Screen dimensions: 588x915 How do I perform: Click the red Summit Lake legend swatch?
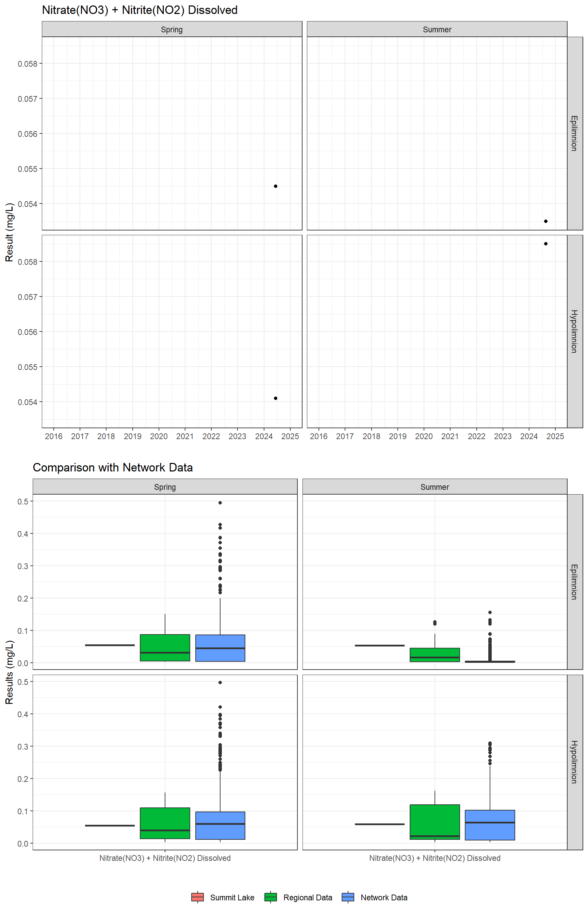[x=197, y=897]
